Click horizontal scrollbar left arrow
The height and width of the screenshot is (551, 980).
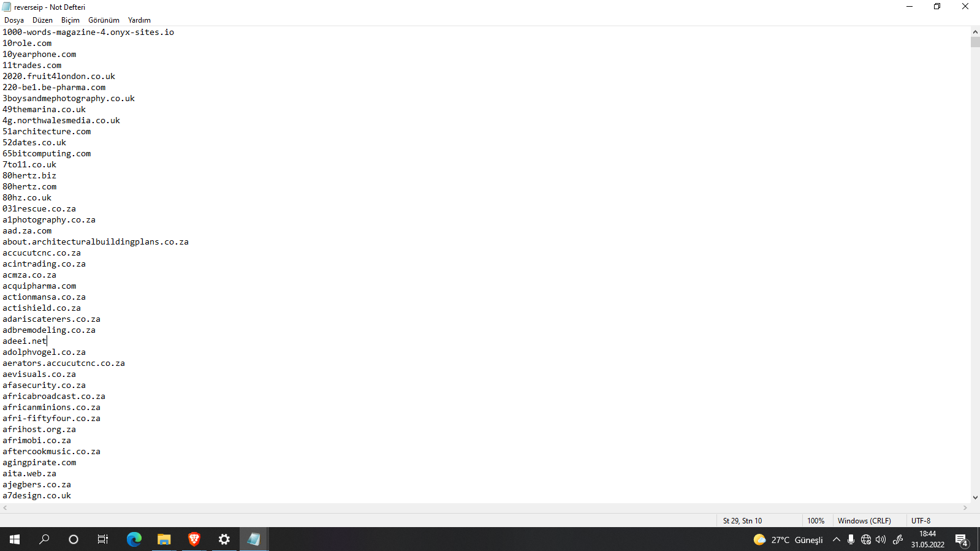pyautogui.click(x=5, y=508)
